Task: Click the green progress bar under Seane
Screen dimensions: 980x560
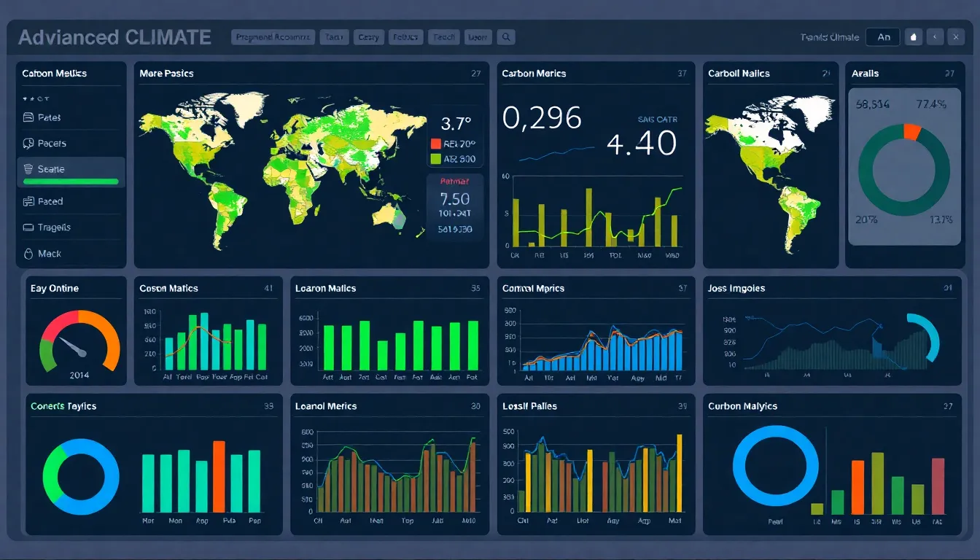Action: coord(71,182)
